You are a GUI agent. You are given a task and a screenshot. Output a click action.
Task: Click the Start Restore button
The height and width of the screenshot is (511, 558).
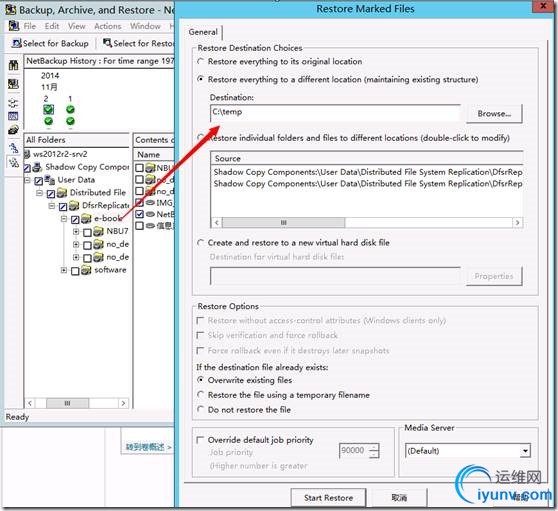click(x=328, y=497)
